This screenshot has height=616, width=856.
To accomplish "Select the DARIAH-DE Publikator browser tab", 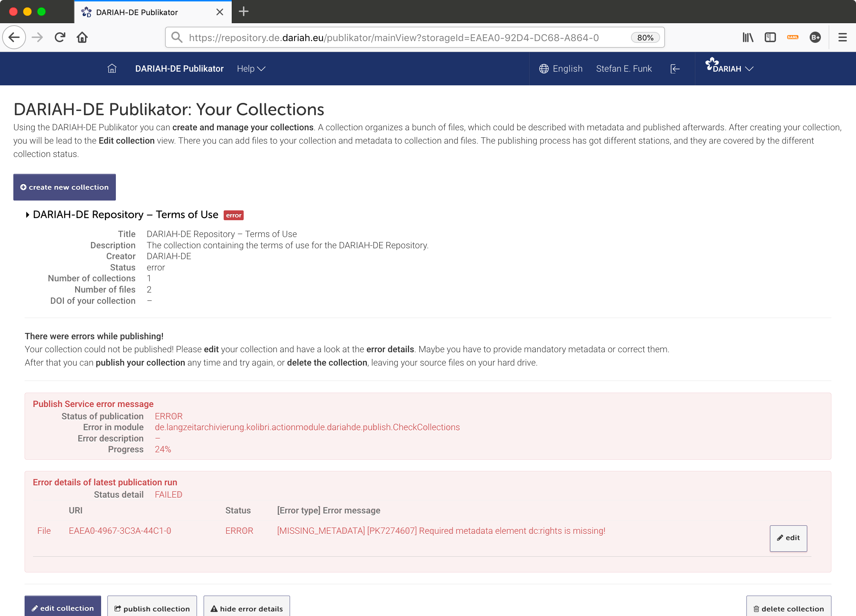I will tap(143, 12).
